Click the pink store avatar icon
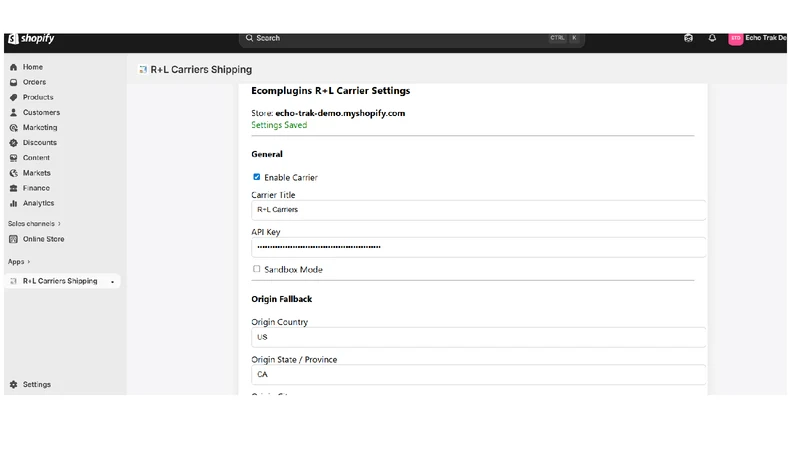The height and width of the screenshot is (450, 800). (735, 39)
